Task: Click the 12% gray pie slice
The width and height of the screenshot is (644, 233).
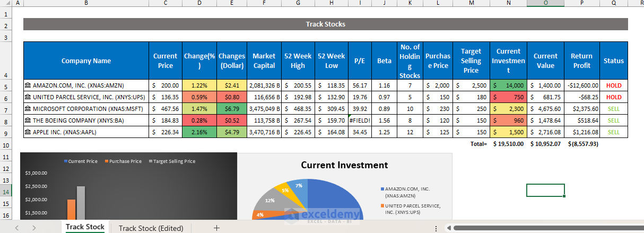Action: [271, 202]
